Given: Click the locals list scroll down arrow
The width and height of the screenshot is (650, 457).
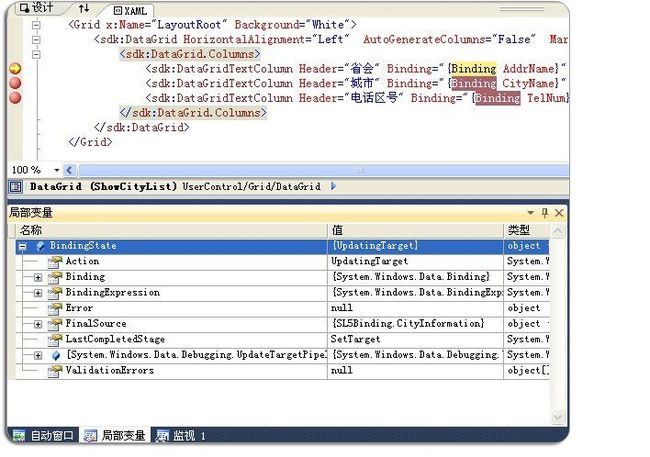Looking at the screenshot, I should pos(558,417).
